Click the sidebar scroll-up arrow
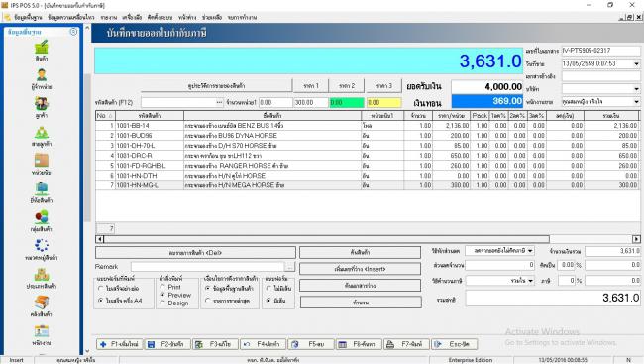Image resolution: width=644 pixels, height=364 pixels. [x=87, y=28]
